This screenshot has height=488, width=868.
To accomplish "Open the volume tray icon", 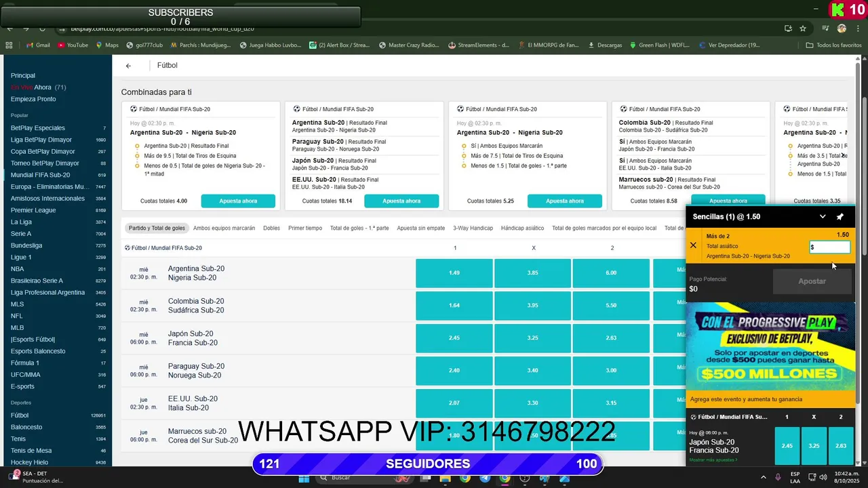I will 822,477.
